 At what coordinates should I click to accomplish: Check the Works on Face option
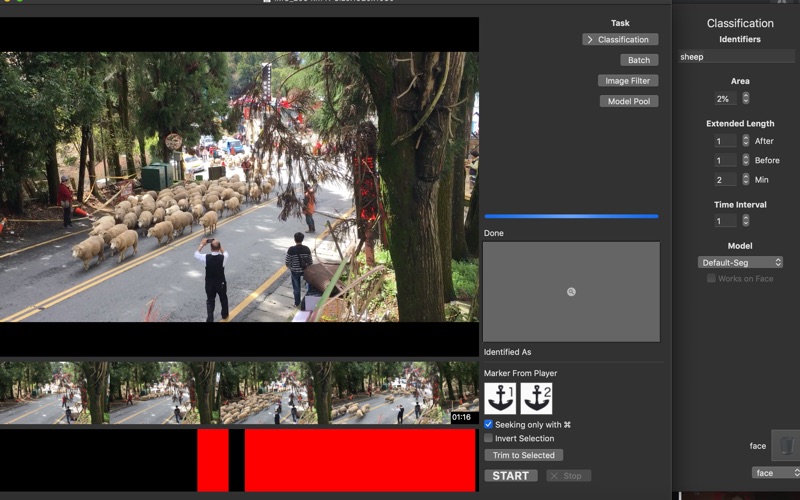tap(711, 278)
